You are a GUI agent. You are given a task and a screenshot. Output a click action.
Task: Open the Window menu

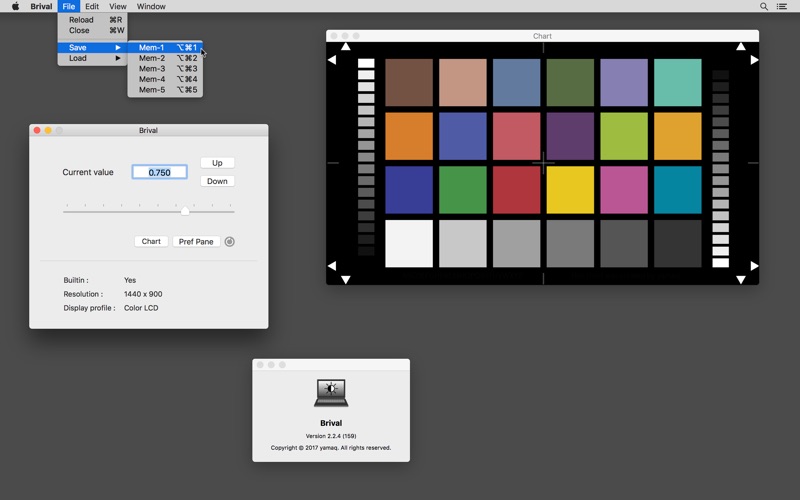point(151,6)
